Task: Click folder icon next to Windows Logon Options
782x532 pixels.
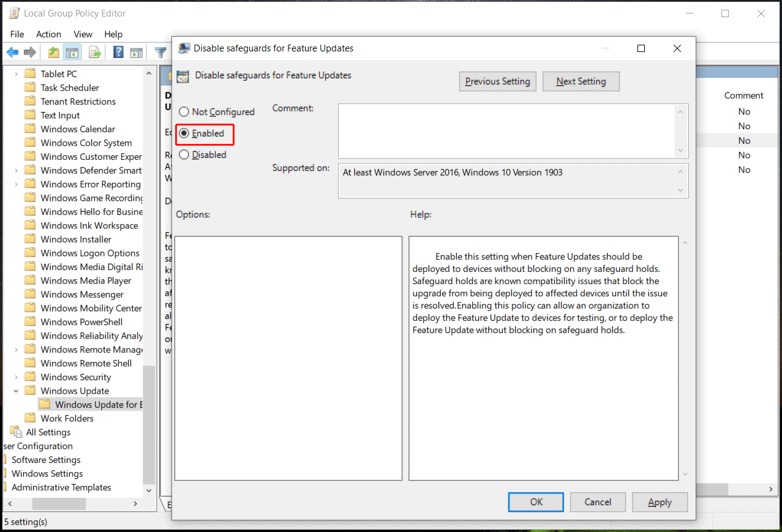Action: (30, 253)
